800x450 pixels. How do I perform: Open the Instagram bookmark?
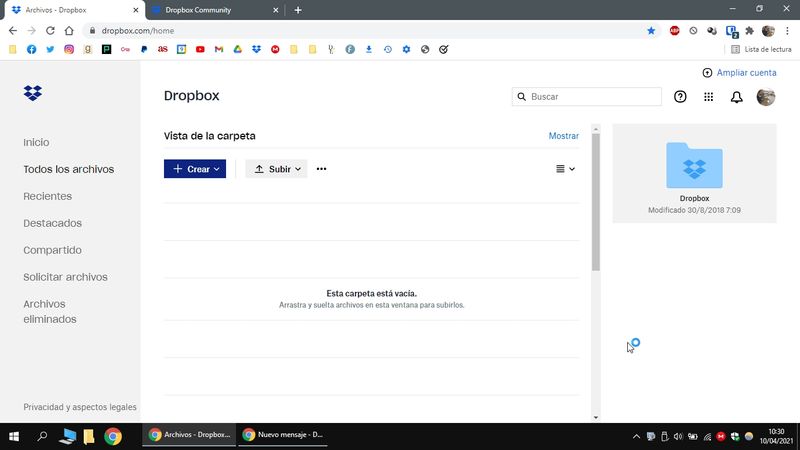coord(69,49)
